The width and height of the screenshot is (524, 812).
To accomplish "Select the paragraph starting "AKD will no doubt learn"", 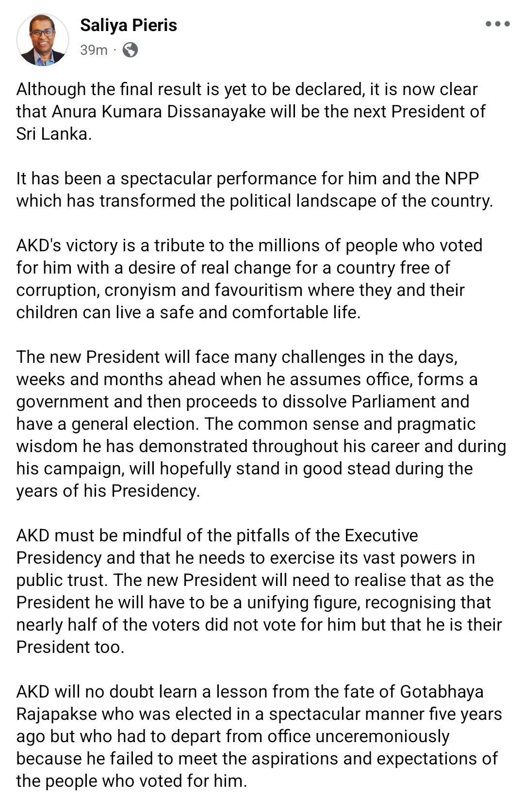I will (x=259, y=736).
